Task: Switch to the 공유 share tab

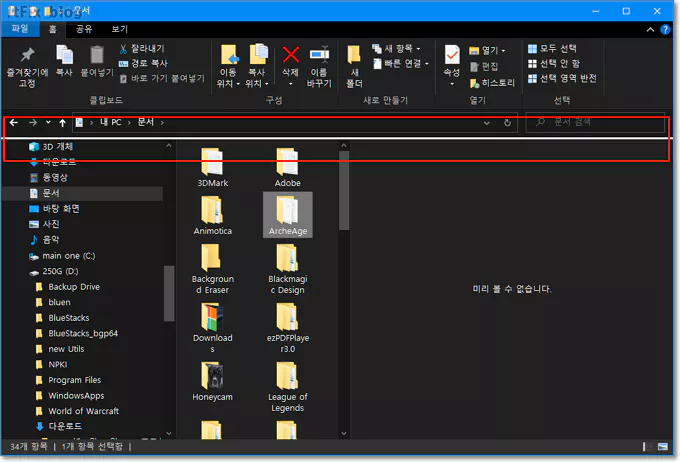Action: click(x=84, y=29)
